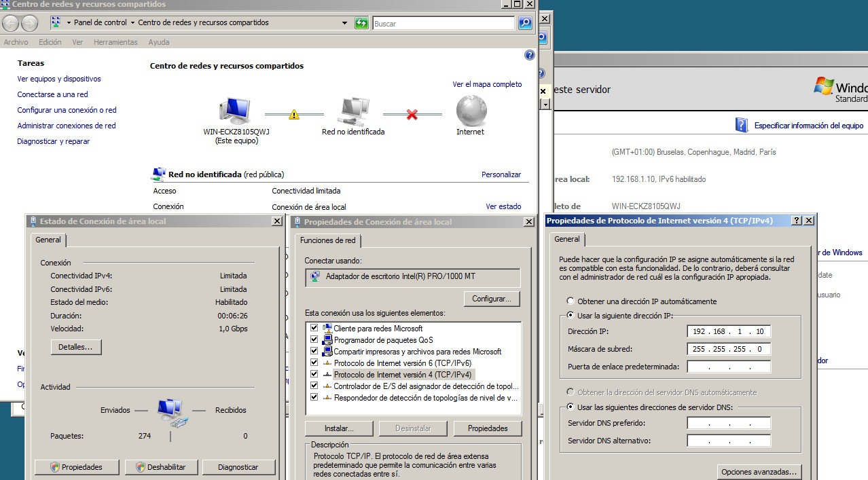Uncheck Protocolo de Internet versión 6 checkbox
Image resolution: width=868 pixels, height=480 pixels.
(x=314, y=363)
